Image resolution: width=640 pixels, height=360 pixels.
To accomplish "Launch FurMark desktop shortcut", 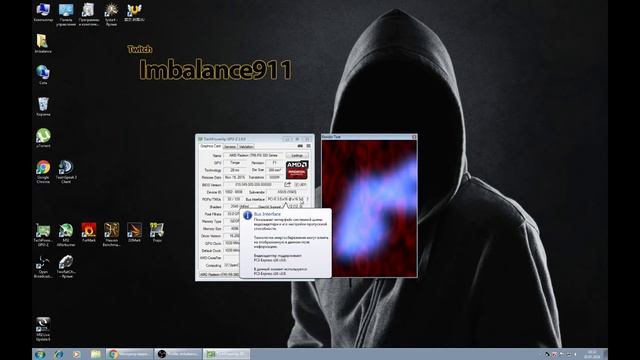I will [89, 233].
